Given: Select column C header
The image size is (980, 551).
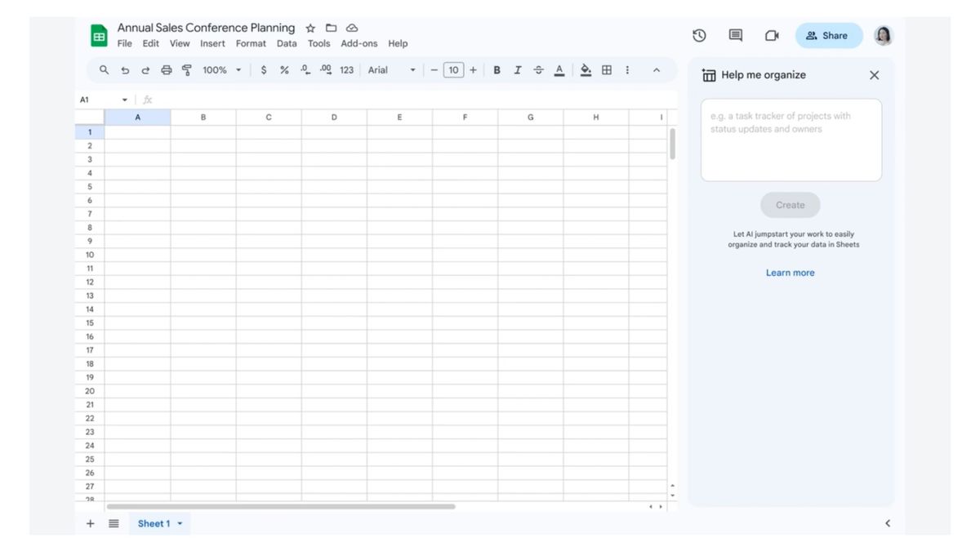Looking at the screenshot, I should click(269, 118).
